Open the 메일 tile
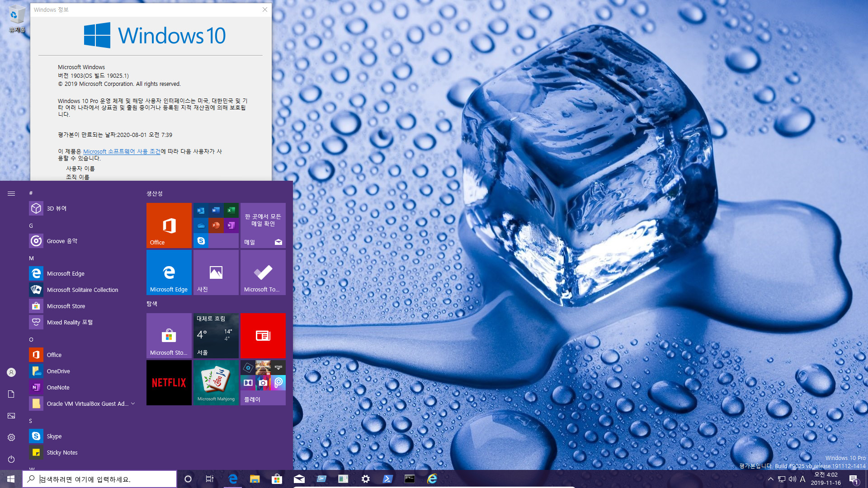 pos(263,225)
